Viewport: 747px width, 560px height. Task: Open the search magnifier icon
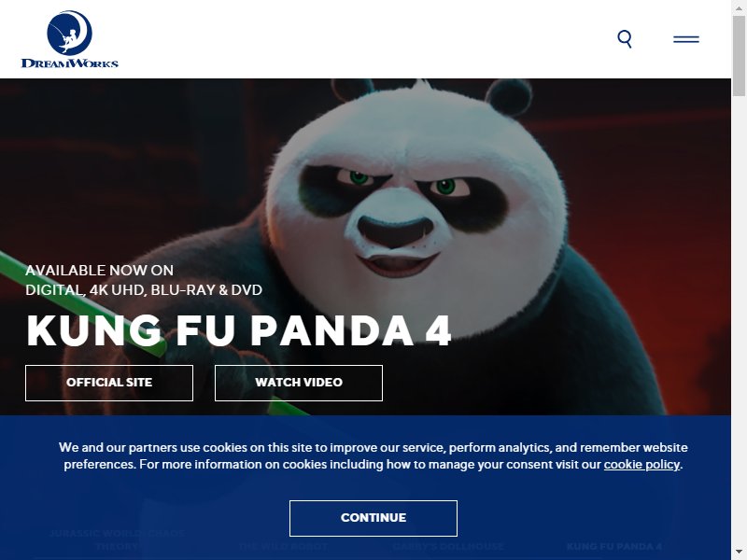pos(625,38)
